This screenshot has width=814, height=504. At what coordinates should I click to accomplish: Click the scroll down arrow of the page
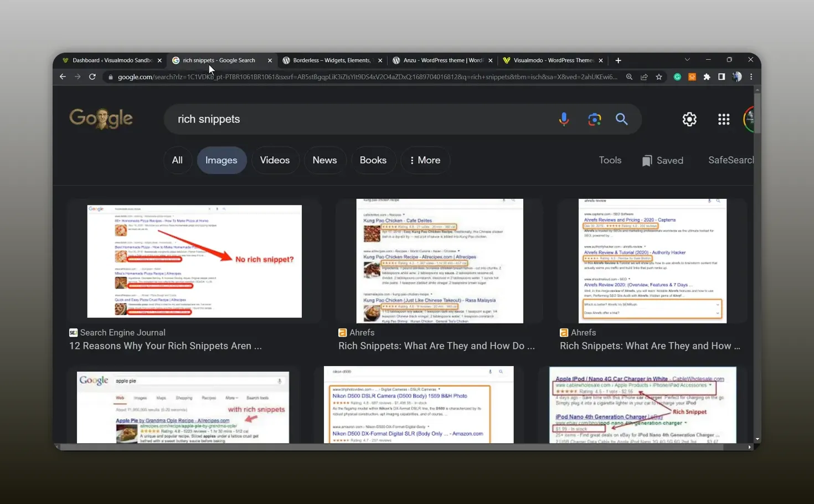(x=757, y=439)
